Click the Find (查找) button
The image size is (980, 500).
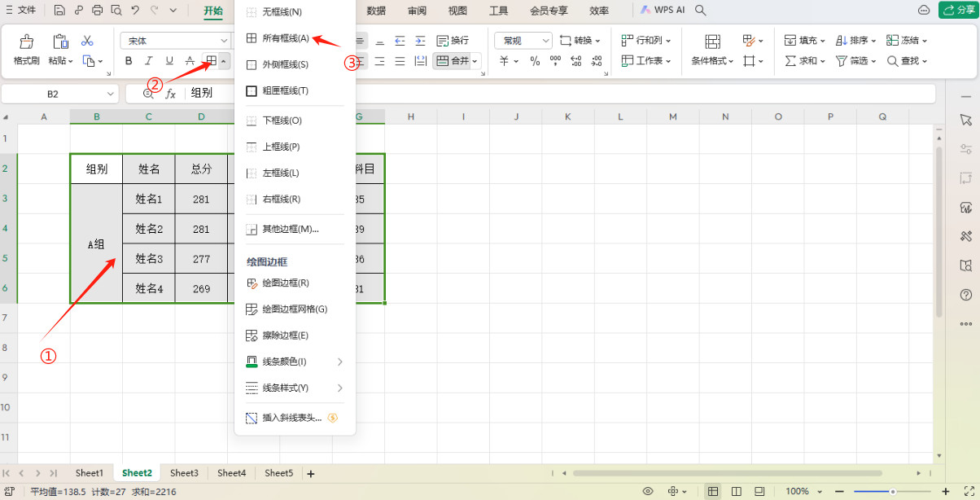point(907,61)
